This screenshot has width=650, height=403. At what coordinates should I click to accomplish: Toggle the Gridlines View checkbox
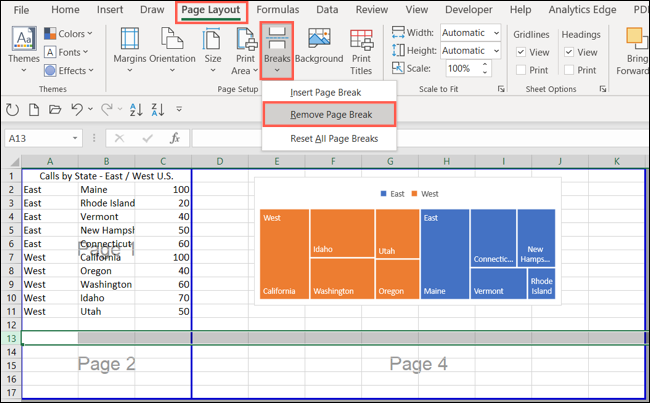coord(523,52)
